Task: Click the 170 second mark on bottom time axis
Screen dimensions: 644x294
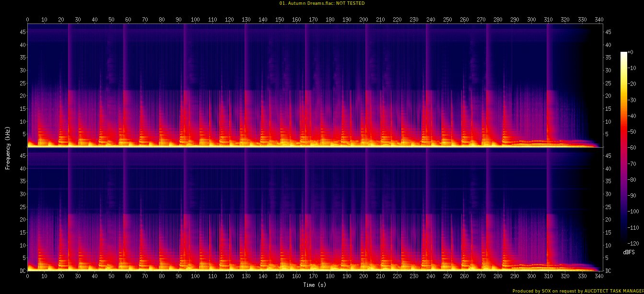Action: click(313, 277)
